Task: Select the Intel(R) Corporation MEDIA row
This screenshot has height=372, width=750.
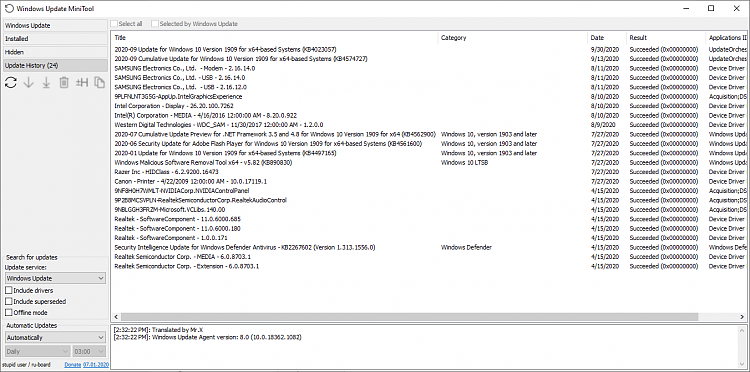Action: 430,115
